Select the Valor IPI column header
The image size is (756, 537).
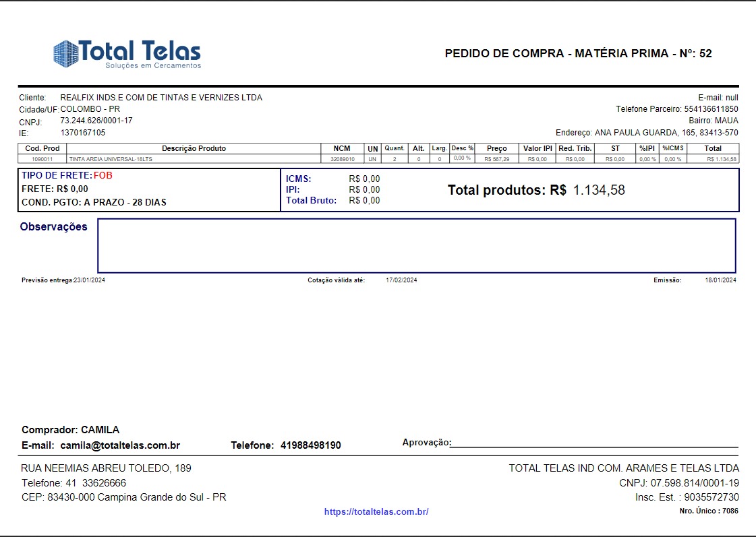click(537, 148)
